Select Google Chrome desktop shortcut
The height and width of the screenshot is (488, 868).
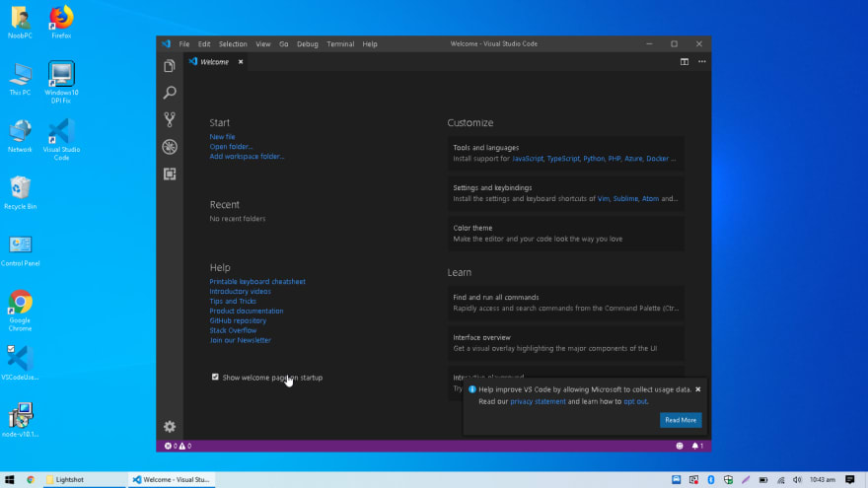(x=20, y=311)
